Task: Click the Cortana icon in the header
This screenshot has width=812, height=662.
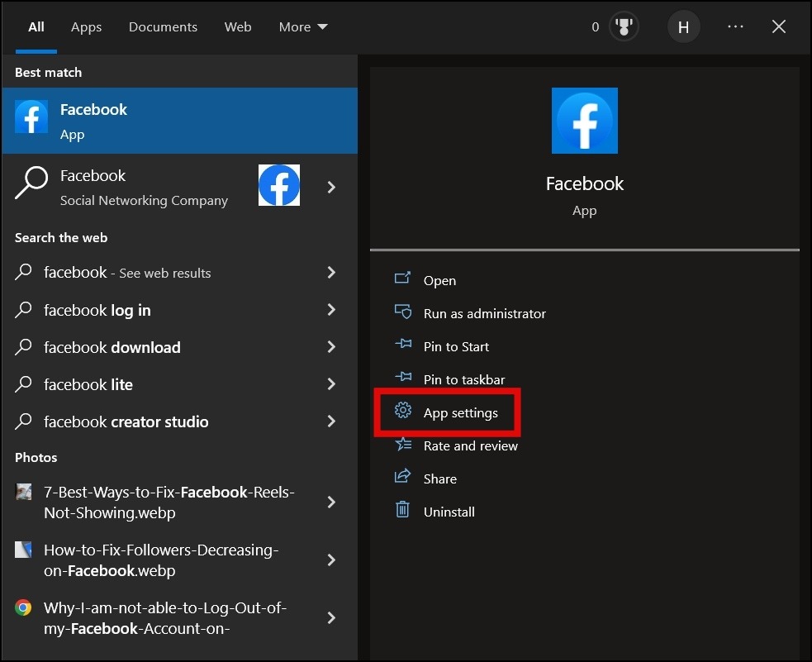Action: pyautogui.click(x=623, y=26)
